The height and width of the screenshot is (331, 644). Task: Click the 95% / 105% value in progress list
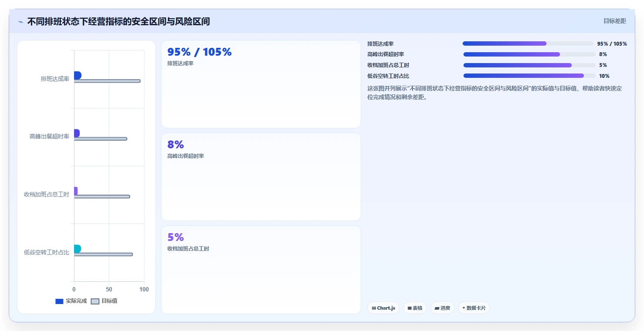point(612,44)
